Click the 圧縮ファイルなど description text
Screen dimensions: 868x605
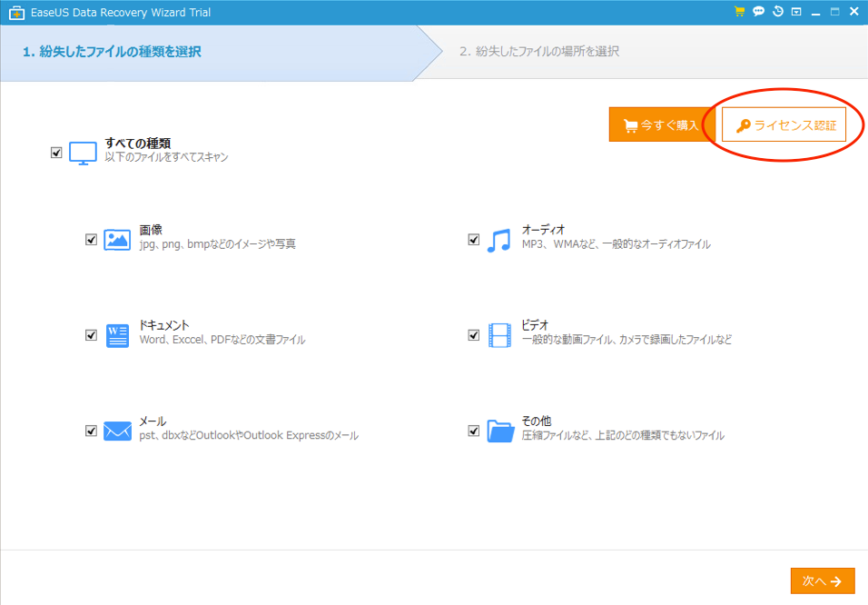tap(623, 435)
